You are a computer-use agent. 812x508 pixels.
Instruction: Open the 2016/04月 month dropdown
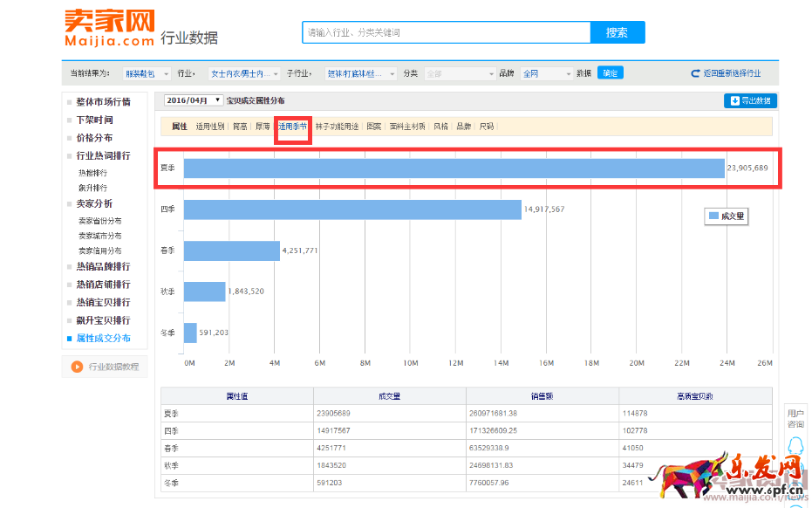[x=194, y=100]
